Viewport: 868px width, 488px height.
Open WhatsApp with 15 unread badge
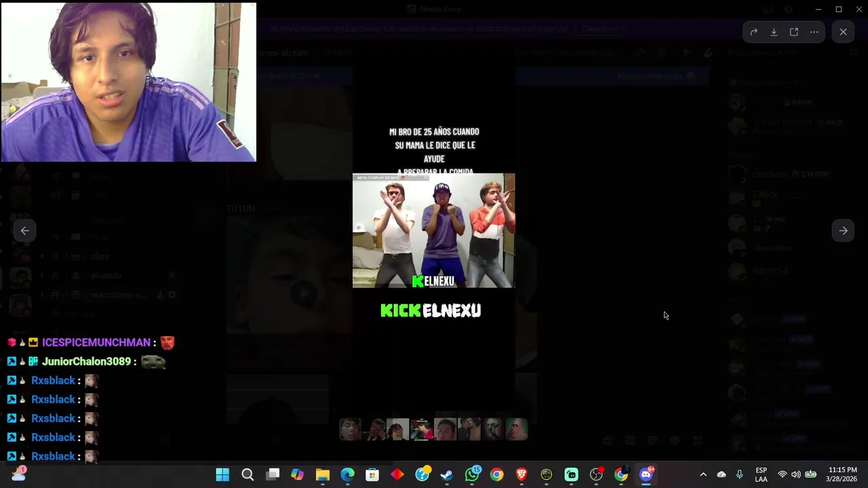point(472,474)
